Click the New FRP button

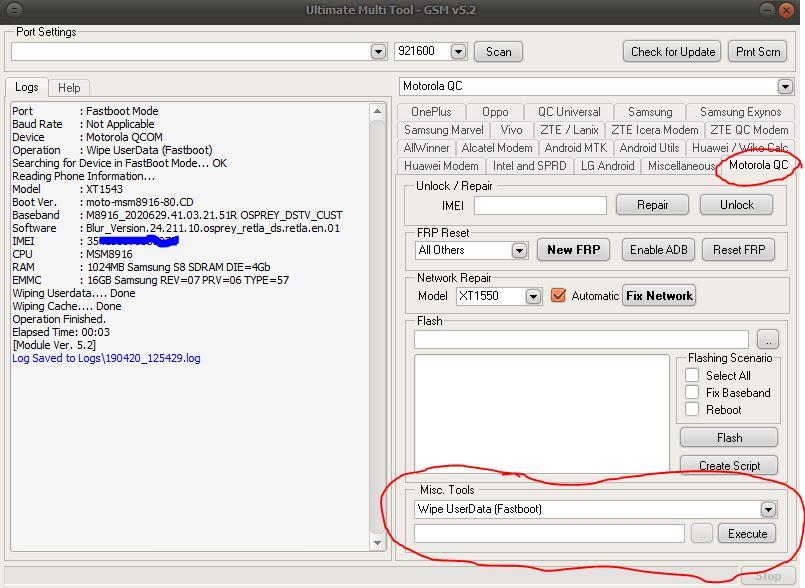[x=573, y=250]
